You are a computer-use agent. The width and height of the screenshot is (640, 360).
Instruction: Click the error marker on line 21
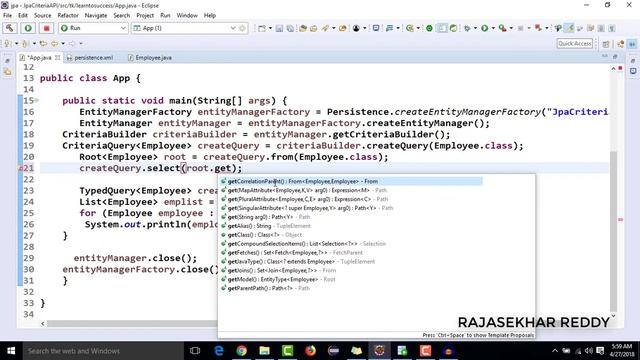point(20,168)
